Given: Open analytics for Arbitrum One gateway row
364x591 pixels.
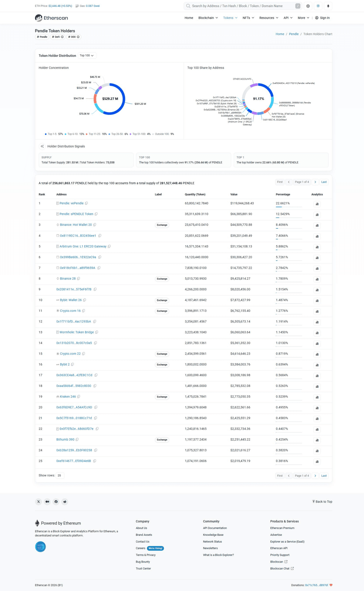Looking at the screenshot, I should click(x=317, y=247).
